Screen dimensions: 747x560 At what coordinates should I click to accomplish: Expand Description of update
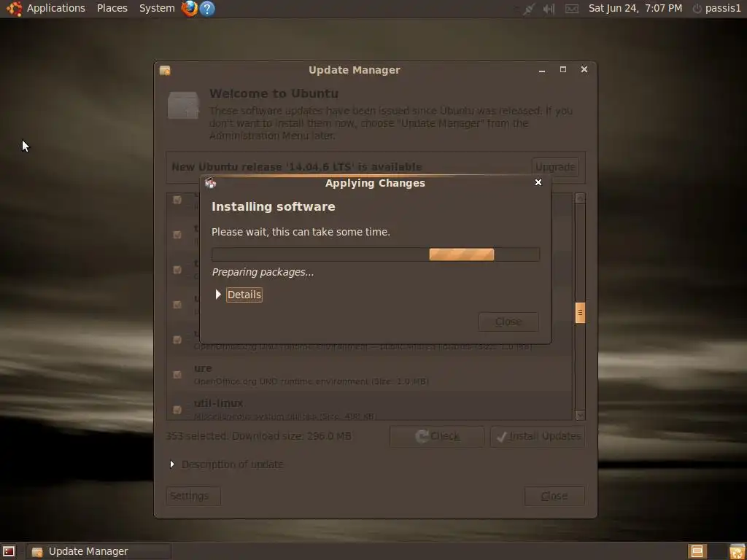[x=227, y=464]
